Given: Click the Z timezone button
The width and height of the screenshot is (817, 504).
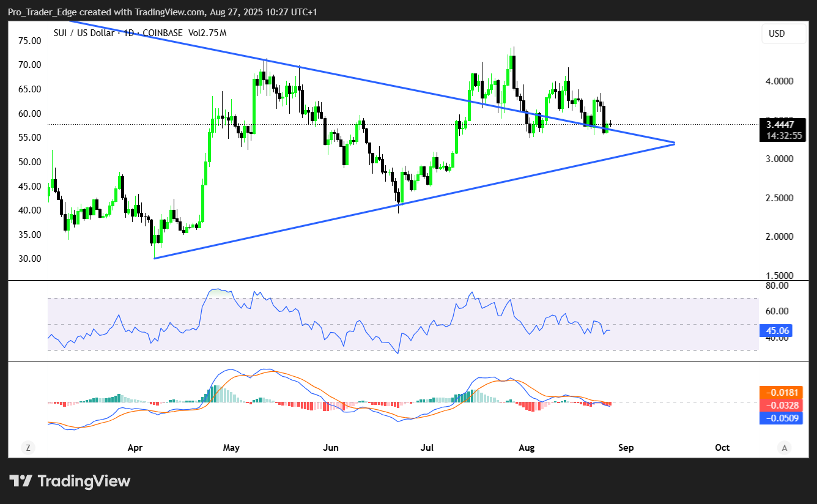Looking at the screenshot, I should [28, 448].
